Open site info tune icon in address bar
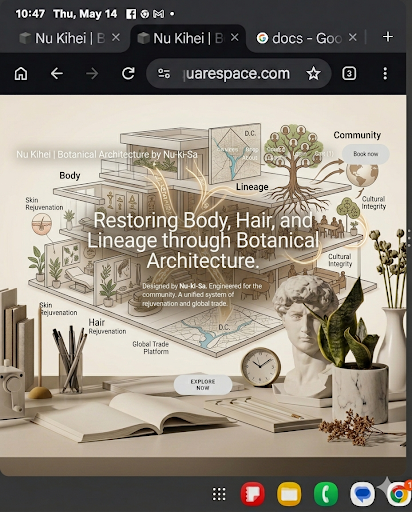Screen dimensions: 412x512 (x=164, y=73)
